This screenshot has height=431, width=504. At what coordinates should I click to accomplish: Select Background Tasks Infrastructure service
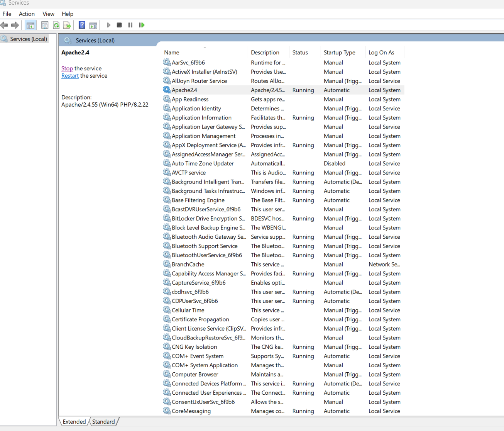[x=283, y=191]
